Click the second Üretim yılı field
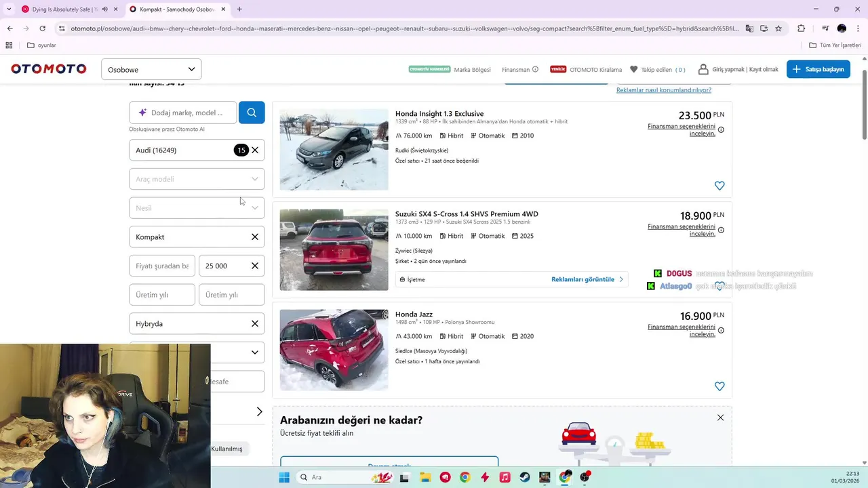The width and height of the screenshot is (868, 488). coord(231,295)
